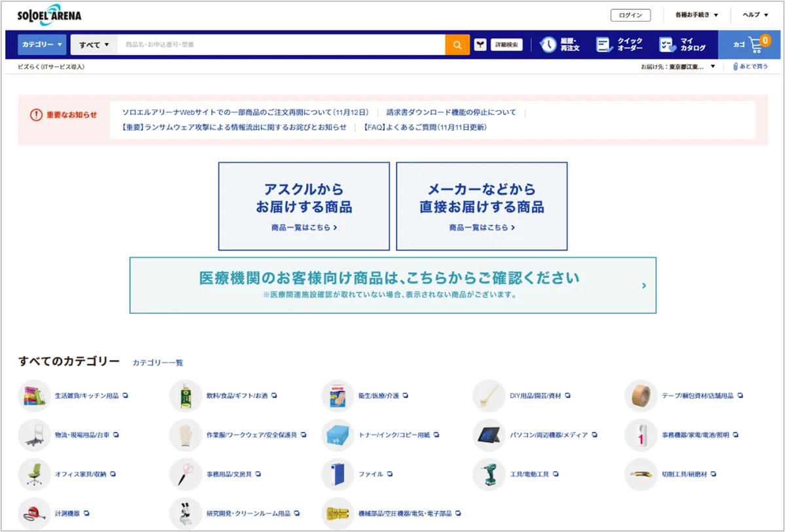Click the SOLOEL ARENA logo

tap(49, 14)
